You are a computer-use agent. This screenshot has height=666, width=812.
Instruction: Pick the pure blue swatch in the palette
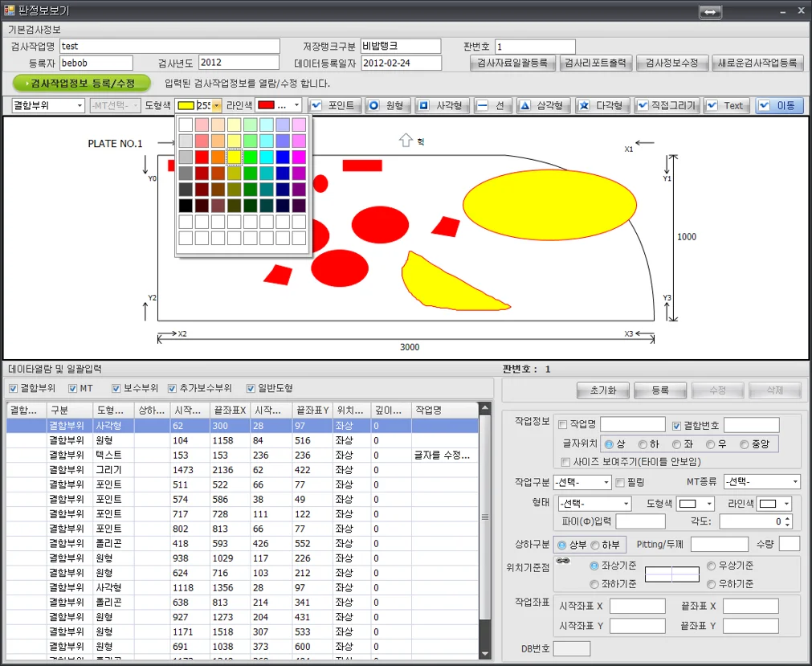coord(283,157)
